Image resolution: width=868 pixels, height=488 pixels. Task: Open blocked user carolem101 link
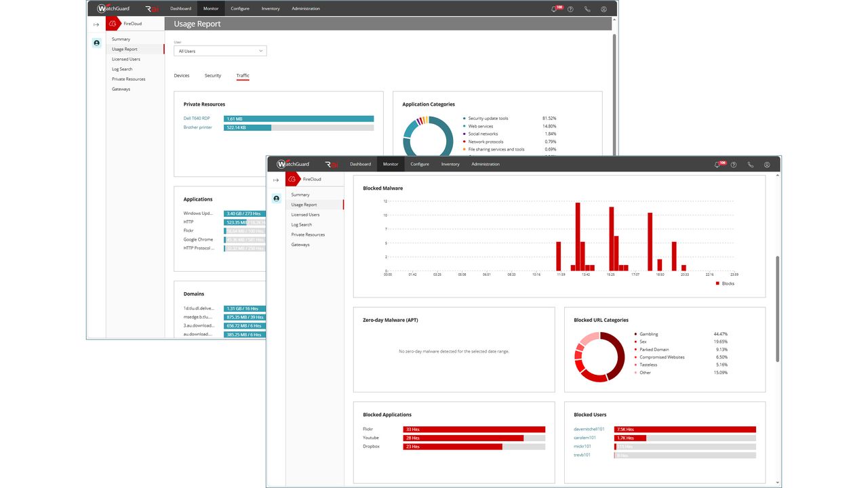[x=585, y=438]
